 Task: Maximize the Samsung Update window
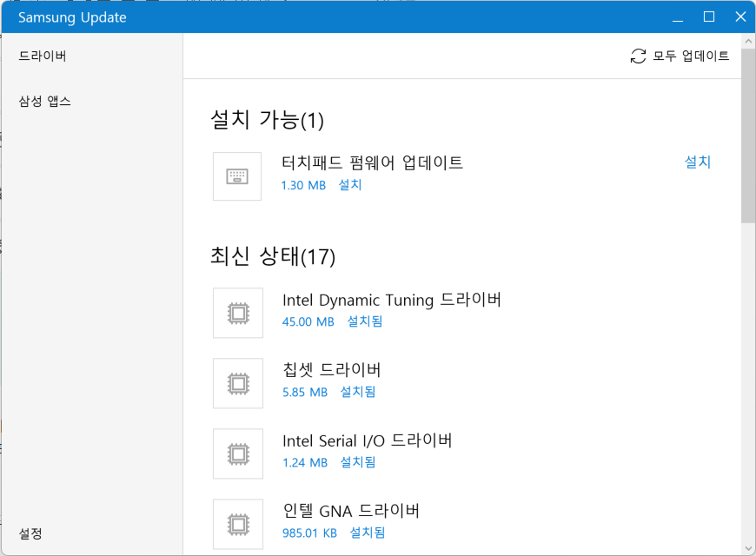709,17
